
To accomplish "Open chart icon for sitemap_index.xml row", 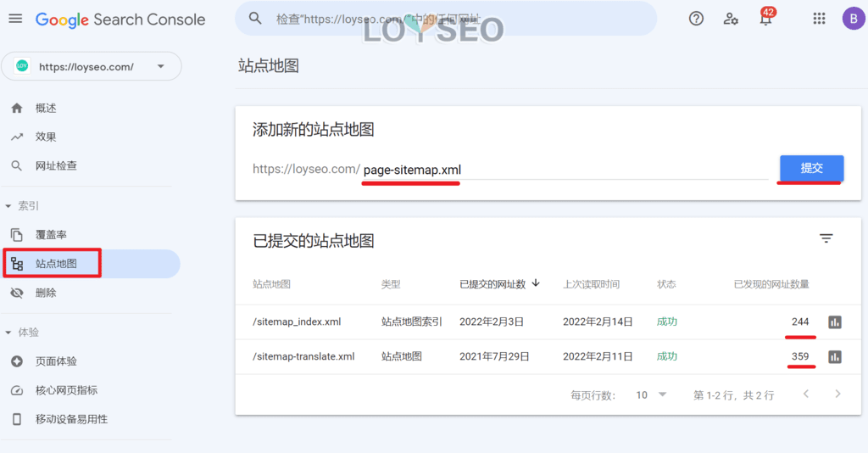I will point(835,322).
